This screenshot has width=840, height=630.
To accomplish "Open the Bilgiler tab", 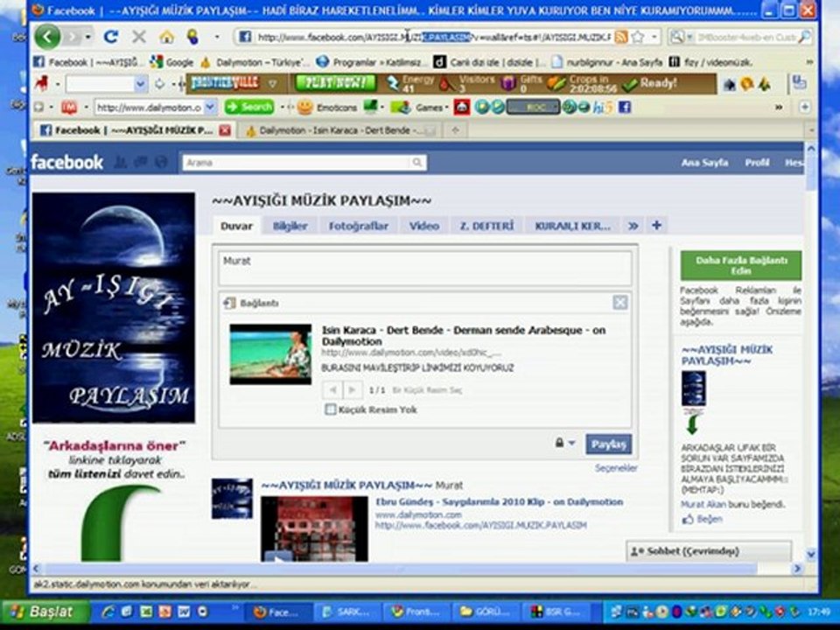I will tap(290, 226).
